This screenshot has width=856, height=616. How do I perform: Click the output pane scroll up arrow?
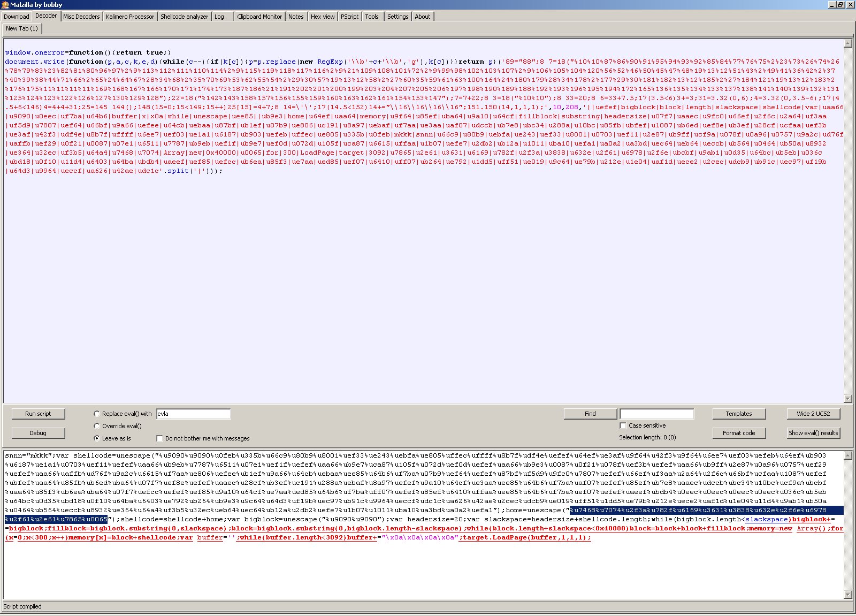point(847,455)
